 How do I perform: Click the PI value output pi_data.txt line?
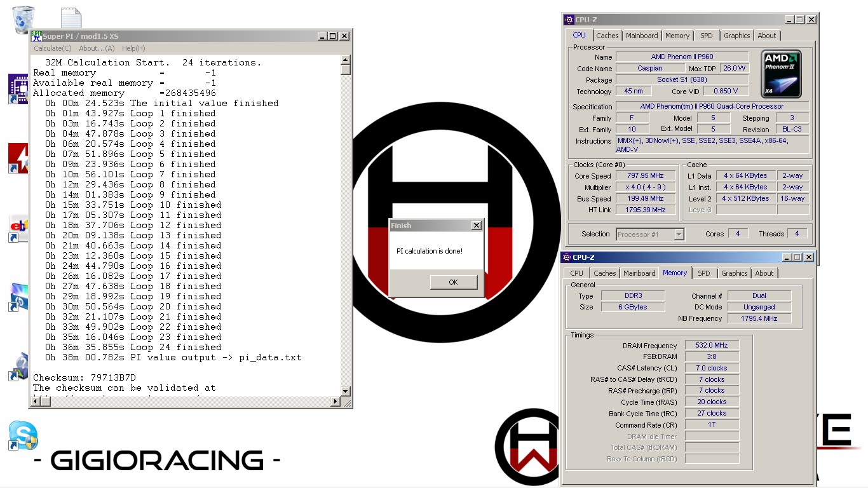pos(173,357)
